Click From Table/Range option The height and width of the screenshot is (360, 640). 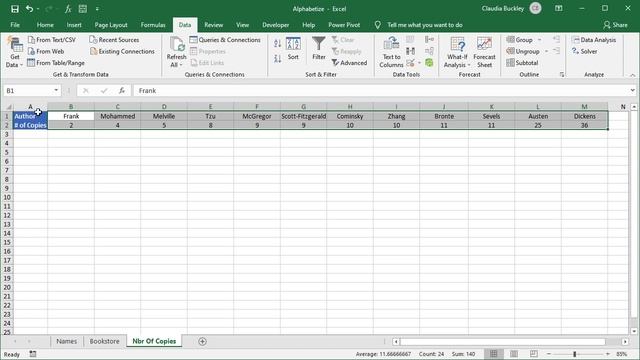coord(56,62)
